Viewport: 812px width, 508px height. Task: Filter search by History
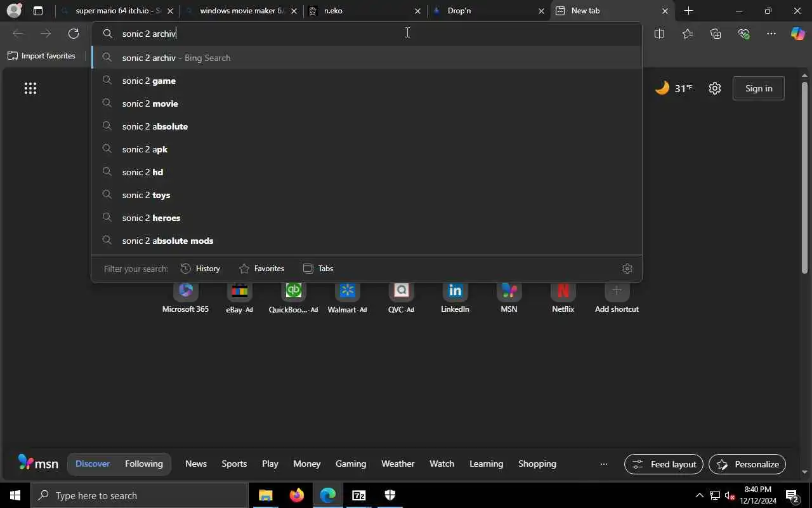(x=200, y=269)
